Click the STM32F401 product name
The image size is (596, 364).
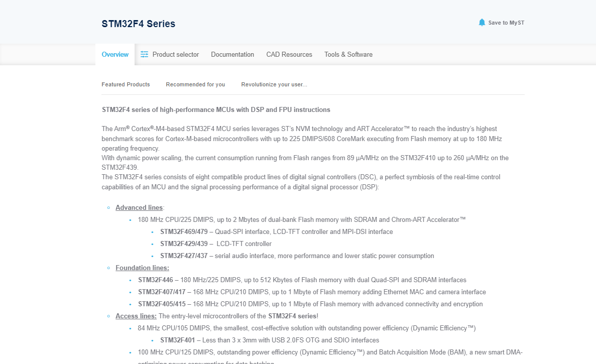click(x=178, y=340)
